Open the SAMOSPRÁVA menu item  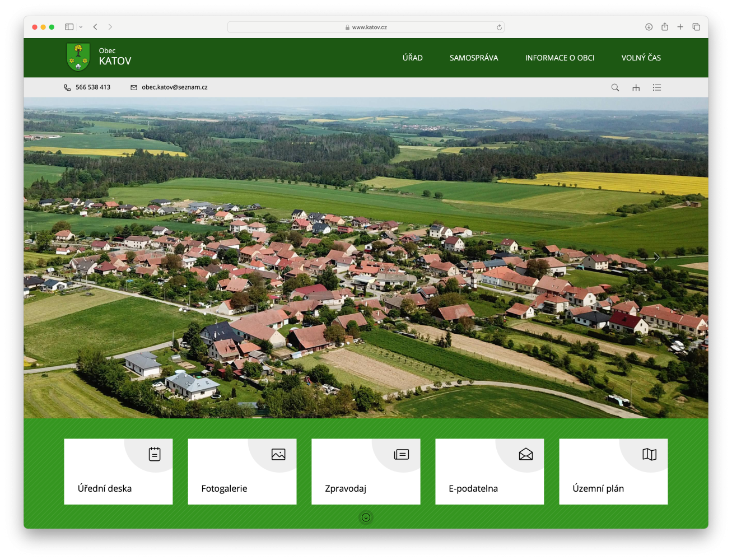(473, 58)
